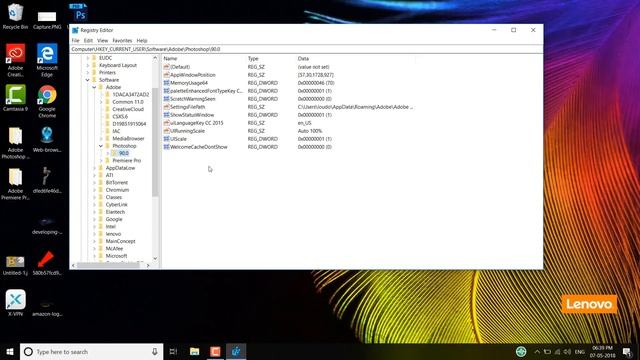Open the Action Center notifications icon
Image resolution: width=640 pixels, height=360 pixels.
[627, 351]
